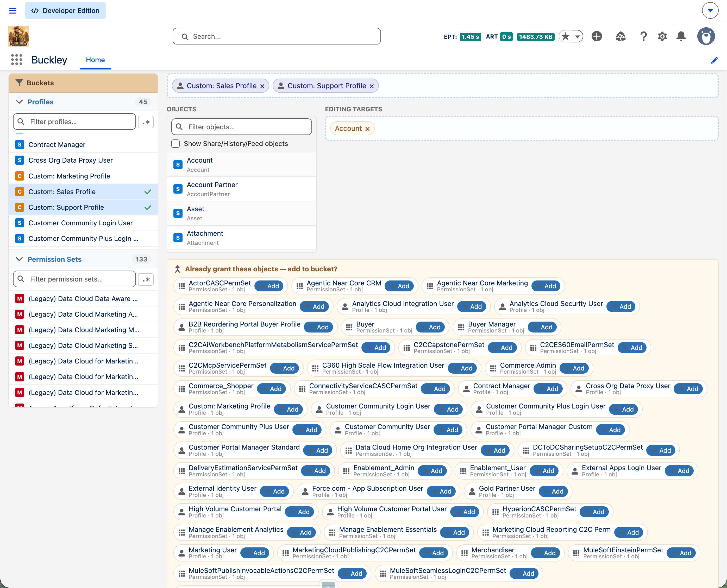Screen dimensions: 727x588
Task: Add Agentic Near Core CRM to bucket
Action: click(x=399, y=286)
